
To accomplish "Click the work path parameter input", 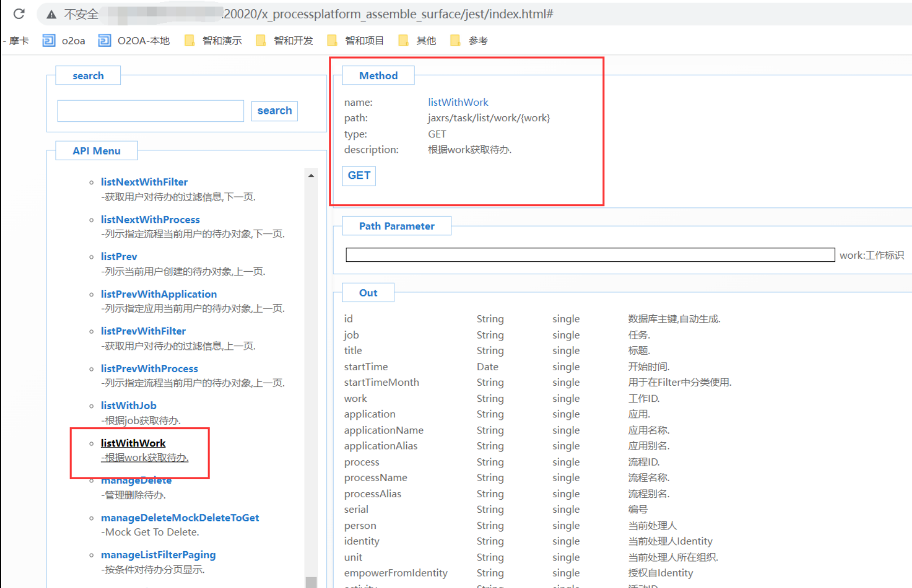I will tap(590, 255).
